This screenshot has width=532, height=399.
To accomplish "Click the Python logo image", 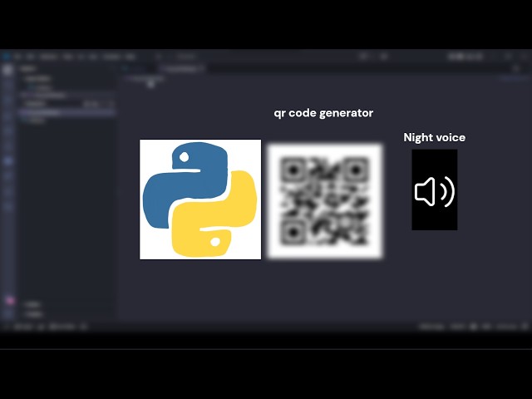I will 200,199.
